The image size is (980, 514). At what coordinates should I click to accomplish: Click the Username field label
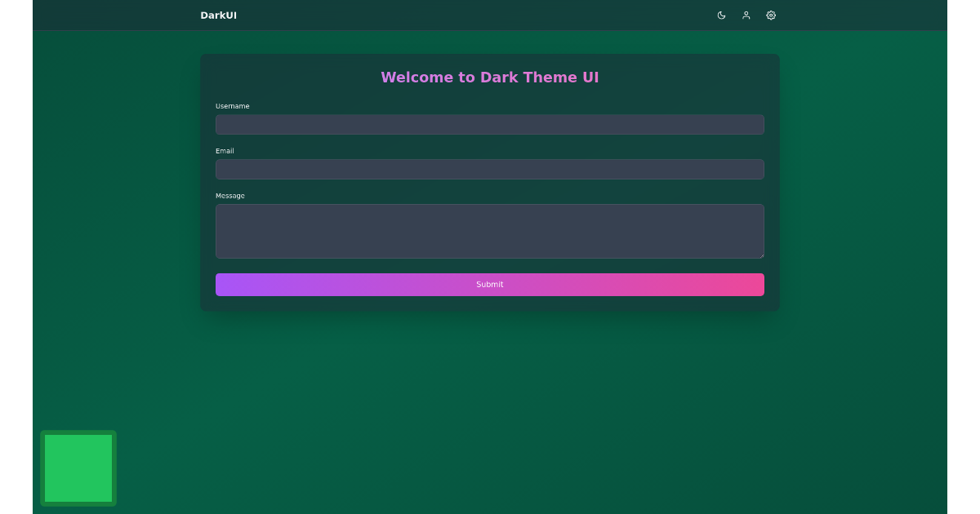tap(232, 105)
